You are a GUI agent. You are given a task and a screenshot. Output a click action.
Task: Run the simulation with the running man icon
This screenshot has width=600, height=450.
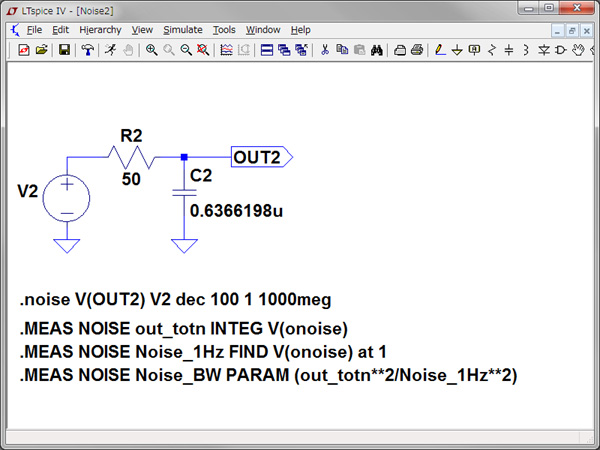tap(110, 50)
